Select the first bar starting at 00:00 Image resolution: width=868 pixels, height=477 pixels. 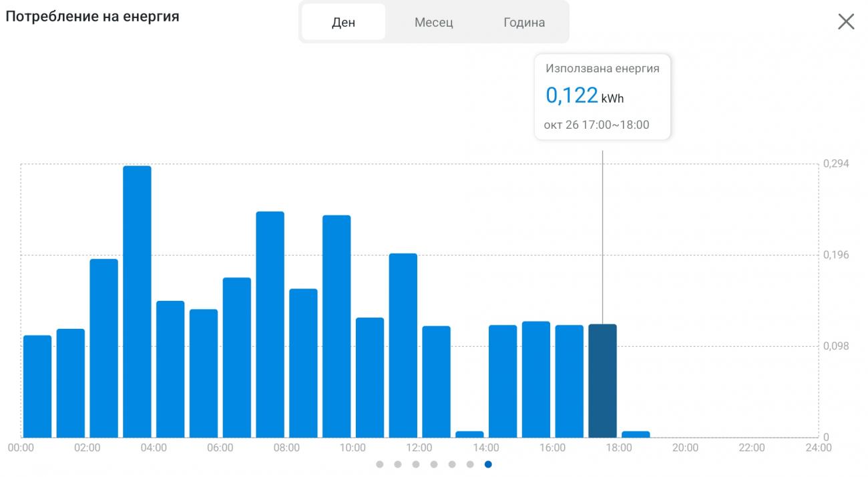[37, 386]
